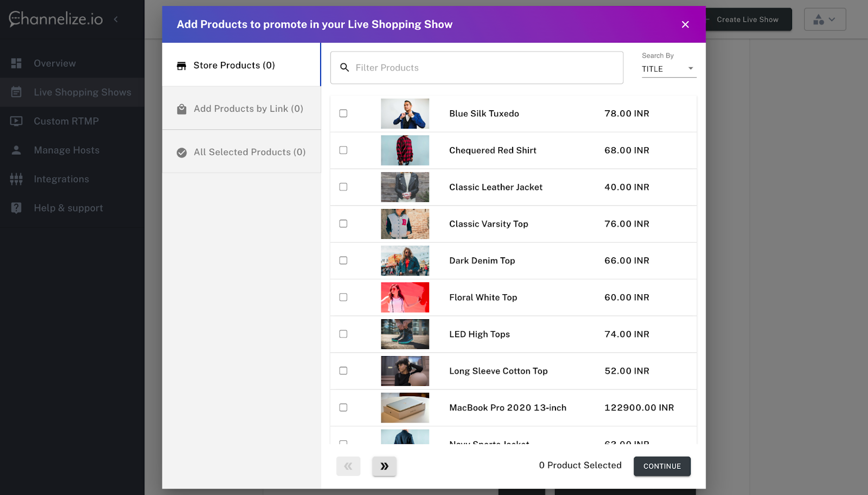The height and width of the screenshot is (495, 868).
Task: Click the product name Long Sleeve Cotton Top
Action: point(499,371)
